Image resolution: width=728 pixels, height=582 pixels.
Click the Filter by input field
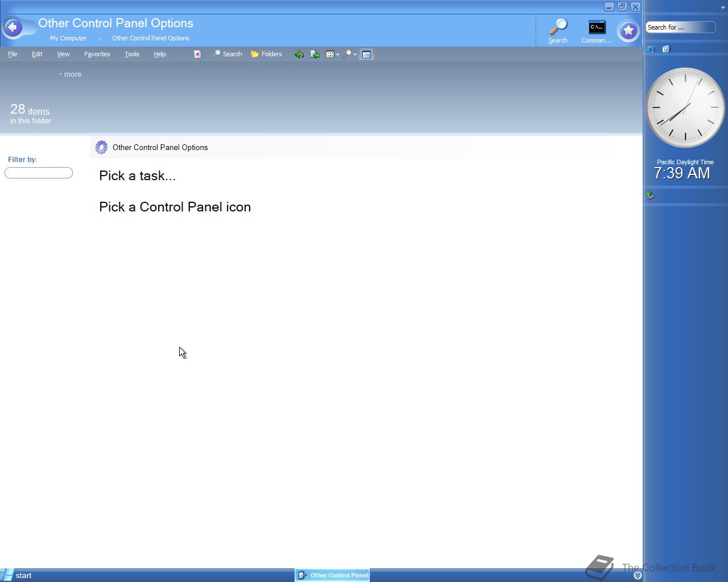coord(39,173)
